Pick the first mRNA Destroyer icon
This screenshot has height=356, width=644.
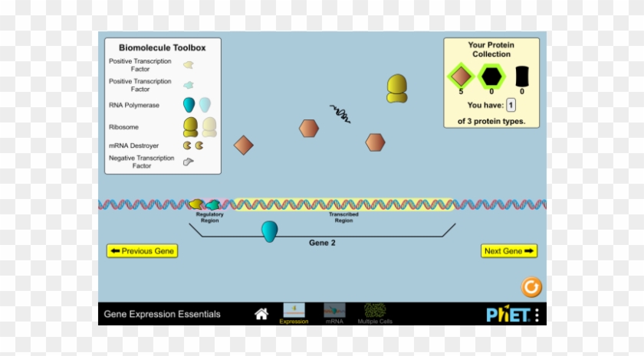tap(187, 145)
